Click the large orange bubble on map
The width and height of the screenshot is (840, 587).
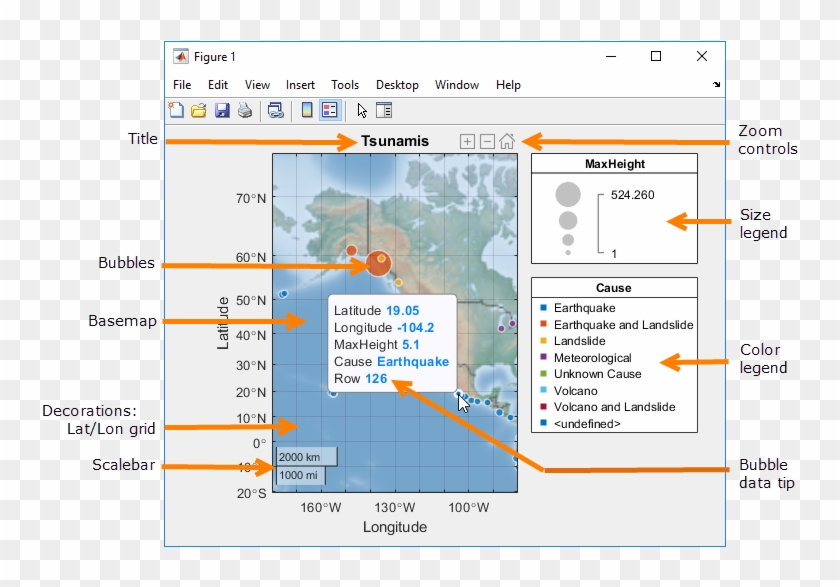click(377, 263)
